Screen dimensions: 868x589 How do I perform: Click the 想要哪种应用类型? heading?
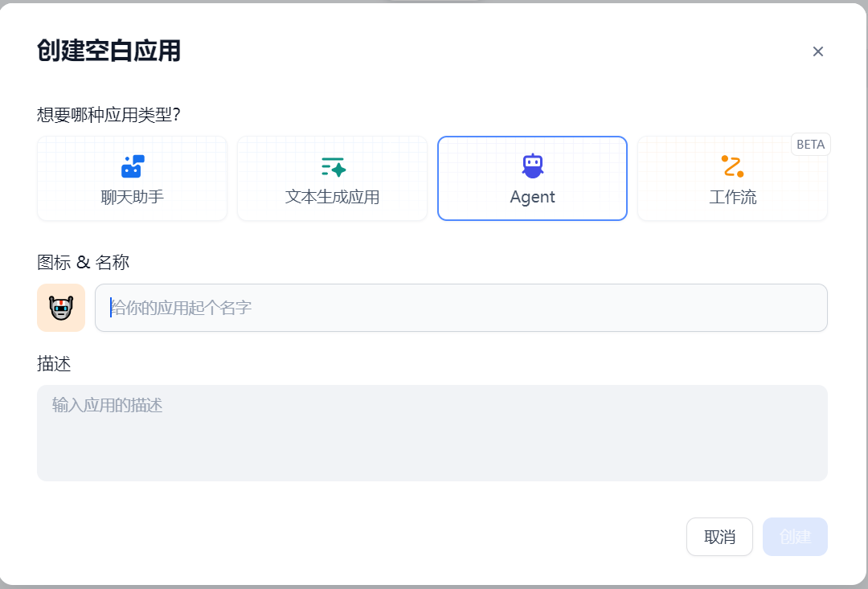tap(108, 115)
